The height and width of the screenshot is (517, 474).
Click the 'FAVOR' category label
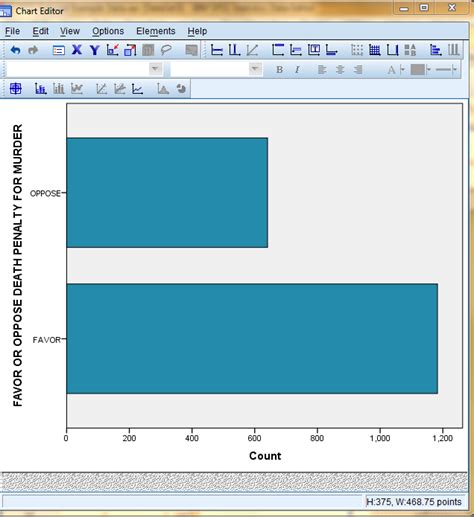click(x=47, y=340)
